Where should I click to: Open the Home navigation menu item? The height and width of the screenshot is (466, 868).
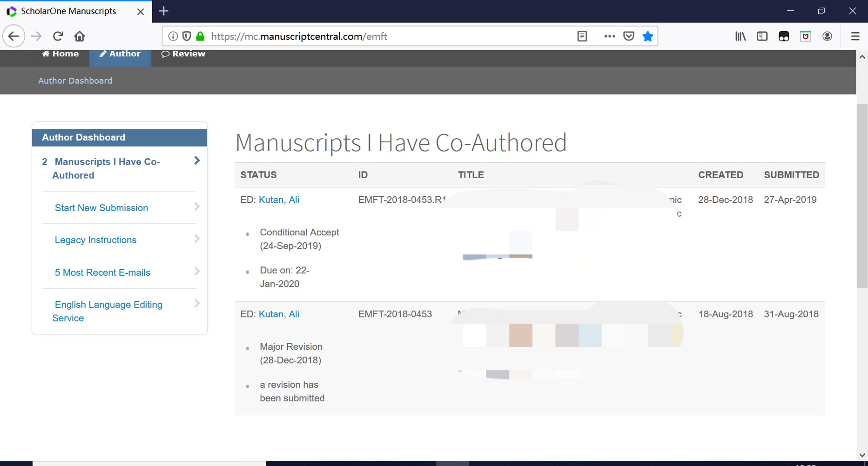click(x=61, y=54)
